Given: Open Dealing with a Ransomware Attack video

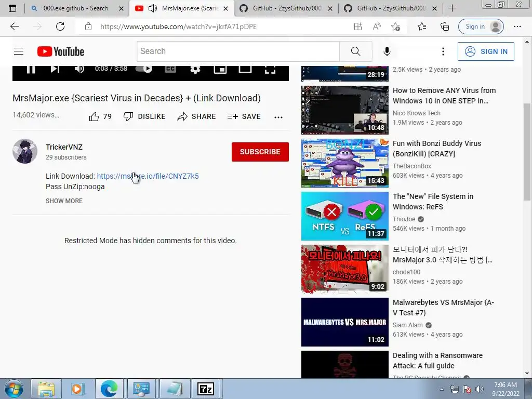Looking at the screenshot, I should (x=437, y=361).
